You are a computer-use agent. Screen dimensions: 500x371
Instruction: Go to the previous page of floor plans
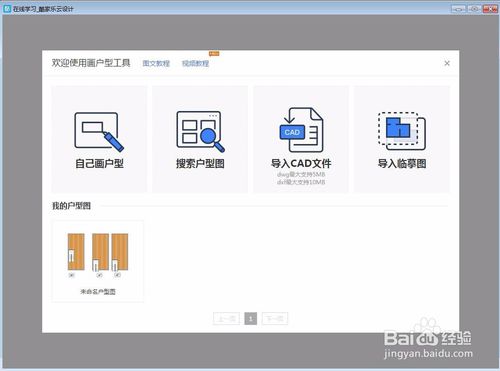(226, 319)
